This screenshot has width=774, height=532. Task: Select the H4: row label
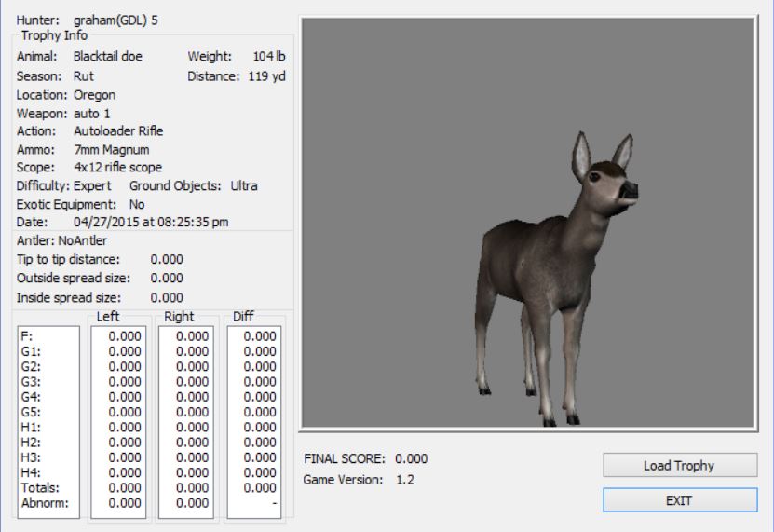coord(33,472)
